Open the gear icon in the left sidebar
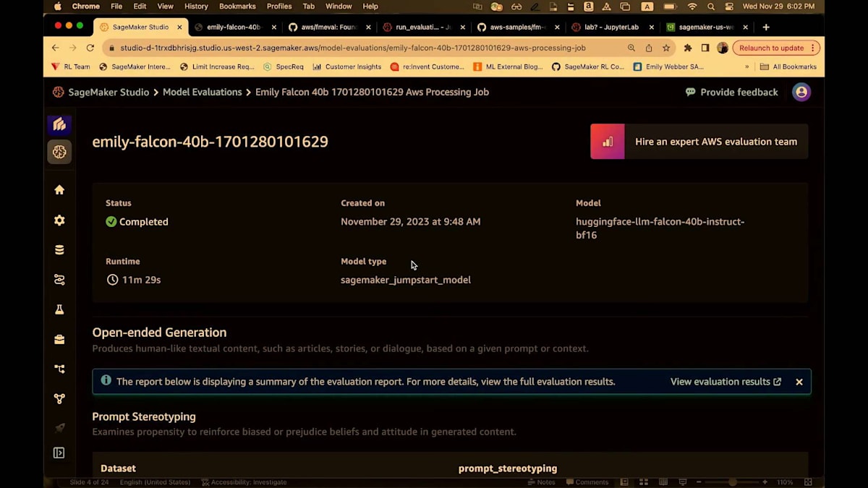 pyautogui.click(x=59, y=221)
